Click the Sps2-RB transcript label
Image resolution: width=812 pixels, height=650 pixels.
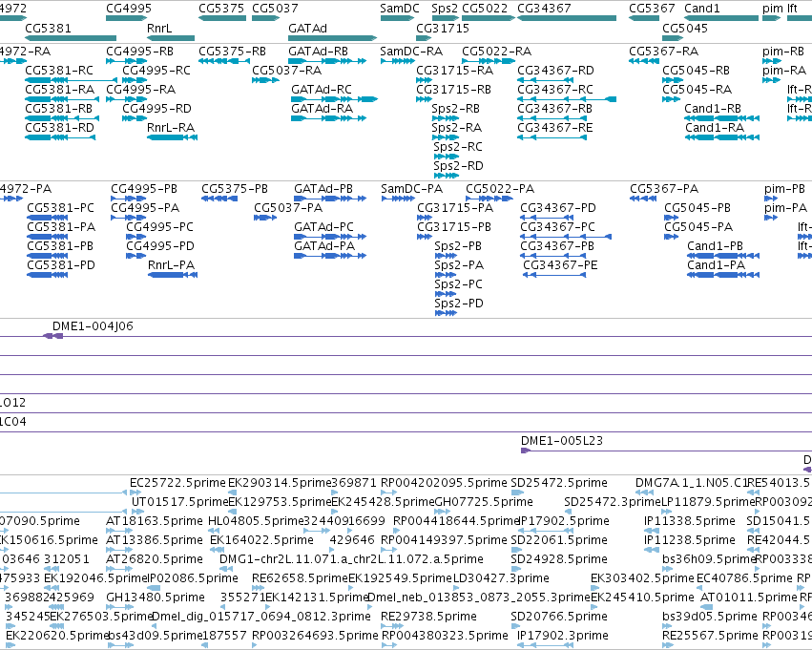456,109
